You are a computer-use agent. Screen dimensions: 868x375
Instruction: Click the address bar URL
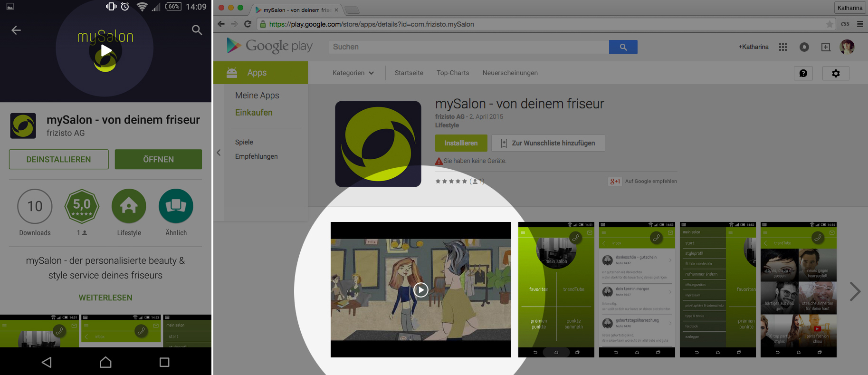point(372,24)
